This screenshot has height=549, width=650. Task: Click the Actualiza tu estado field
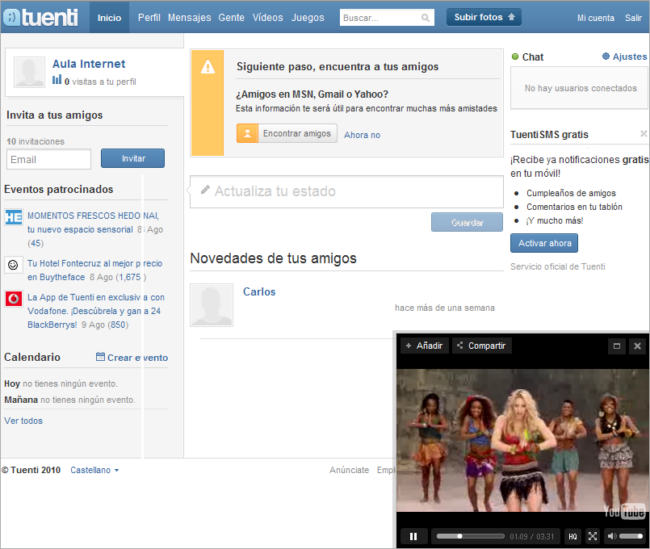coord(347,192)
